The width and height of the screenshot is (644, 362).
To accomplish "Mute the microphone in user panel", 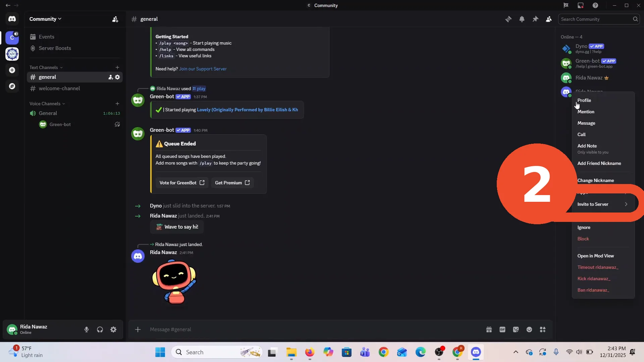I will coord(87,329).
